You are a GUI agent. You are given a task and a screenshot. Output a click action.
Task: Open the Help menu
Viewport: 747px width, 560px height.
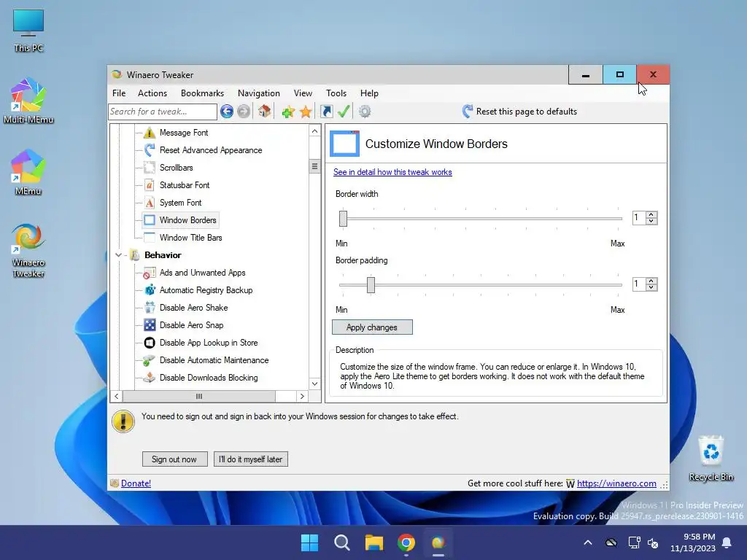[369, 93]
